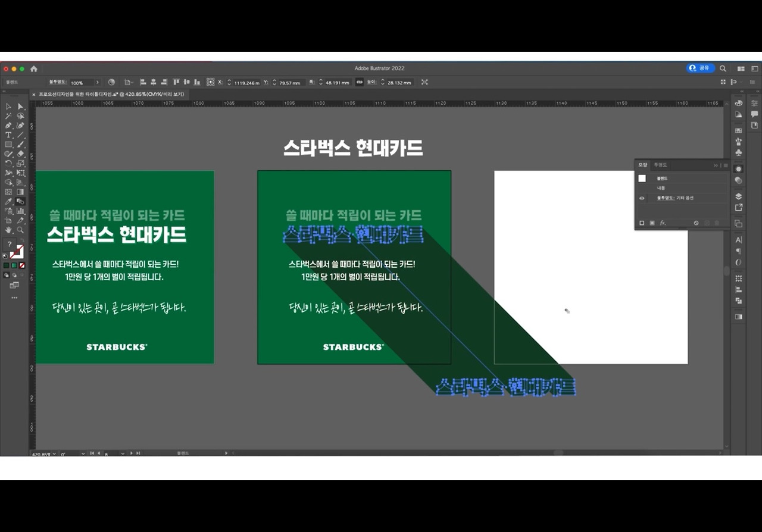Viewport: 762px width, 532px height.
Task: Open the Character panel icon
Action: 739,240
